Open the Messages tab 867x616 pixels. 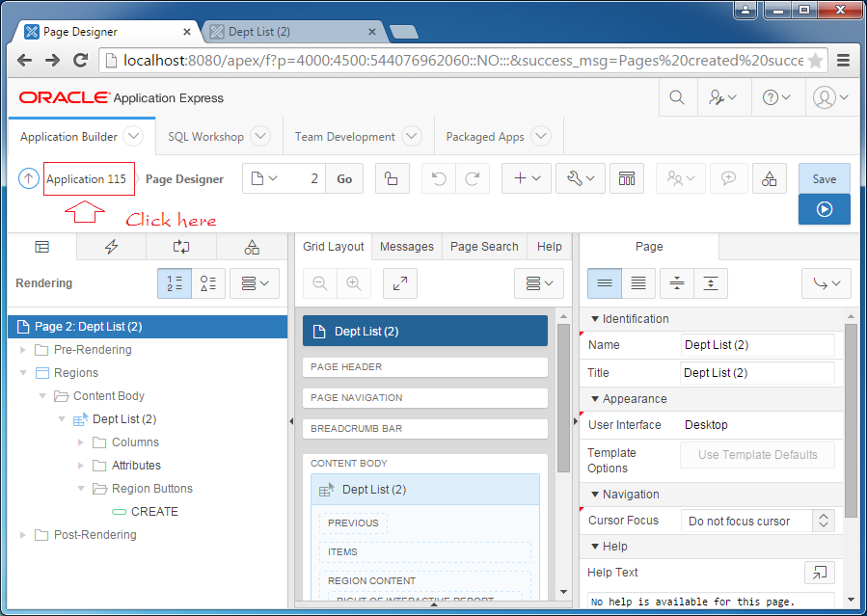[x=407, y=247]
